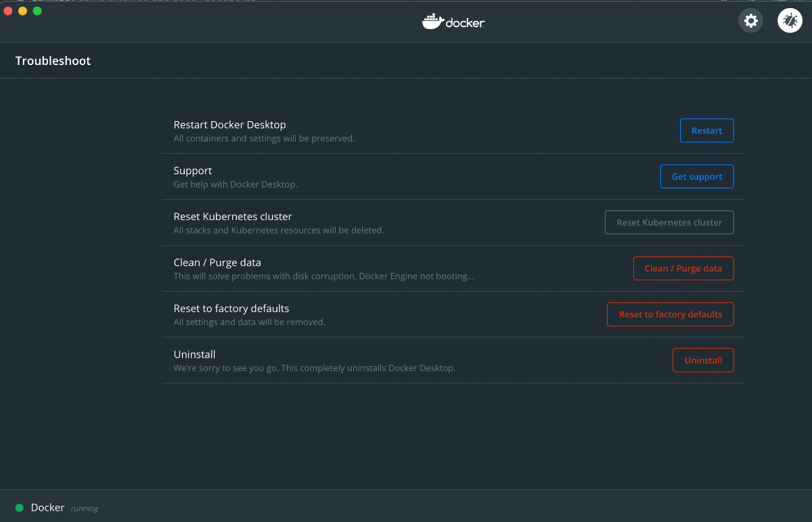Click the Reset Kubernetes cluster row heading
This screenshot has height=522, width=812.
233,217
